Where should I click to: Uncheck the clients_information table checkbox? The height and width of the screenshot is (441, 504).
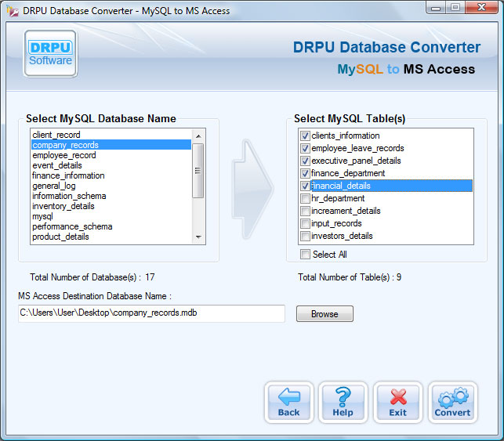tap(305, 136)
